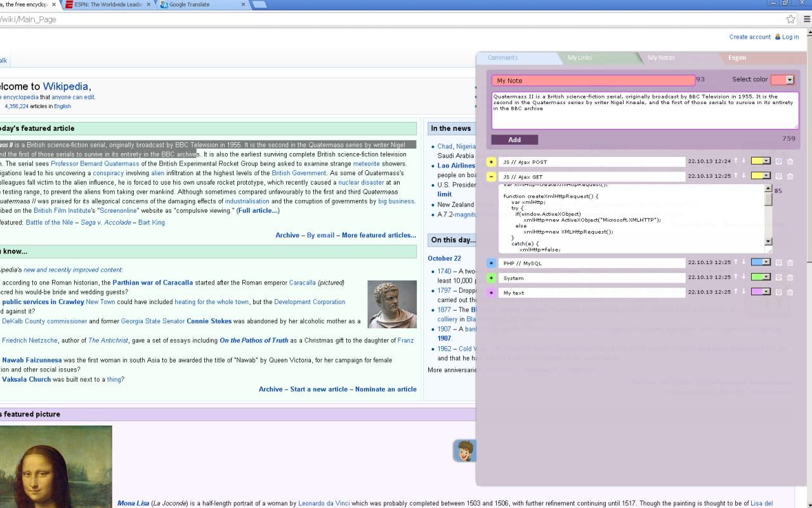Bookmark this page with the star icon
This screenshot has width=812, height=508.
(x=790, y=19)
